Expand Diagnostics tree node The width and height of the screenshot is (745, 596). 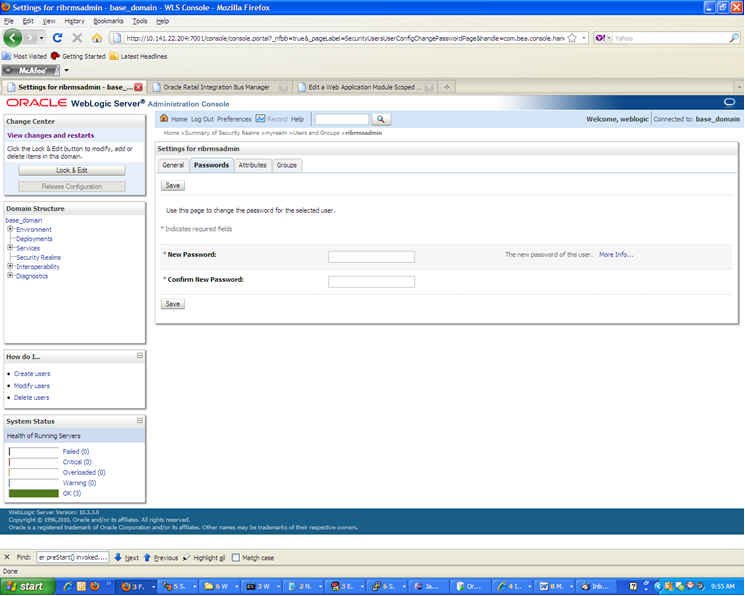click(x=10, y=276)
